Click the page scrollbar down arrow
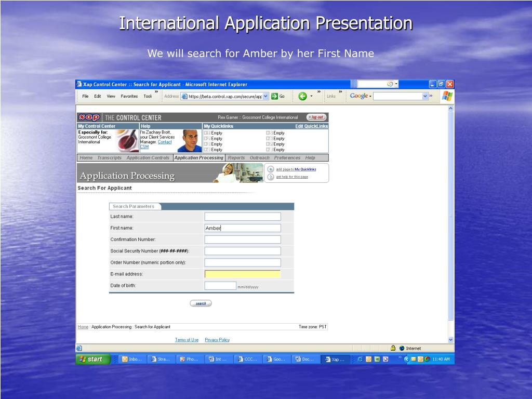The height and width of the screenshot is (399, 532). tap(450, 340)
